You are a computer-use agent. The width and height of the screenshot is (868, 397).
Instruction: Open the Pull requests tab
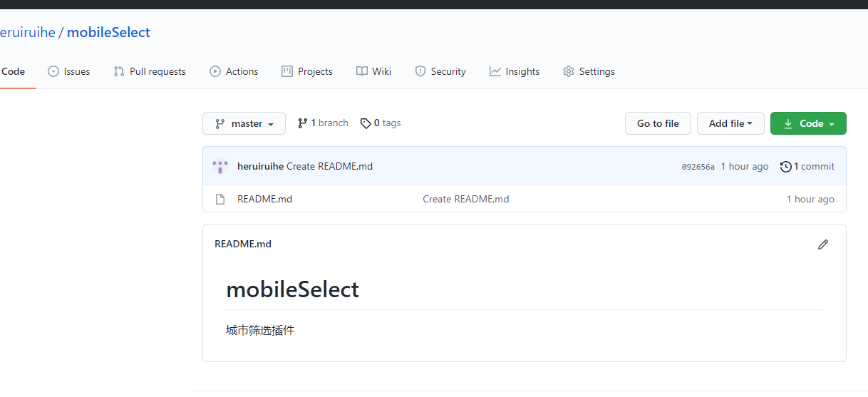[150, 71]
